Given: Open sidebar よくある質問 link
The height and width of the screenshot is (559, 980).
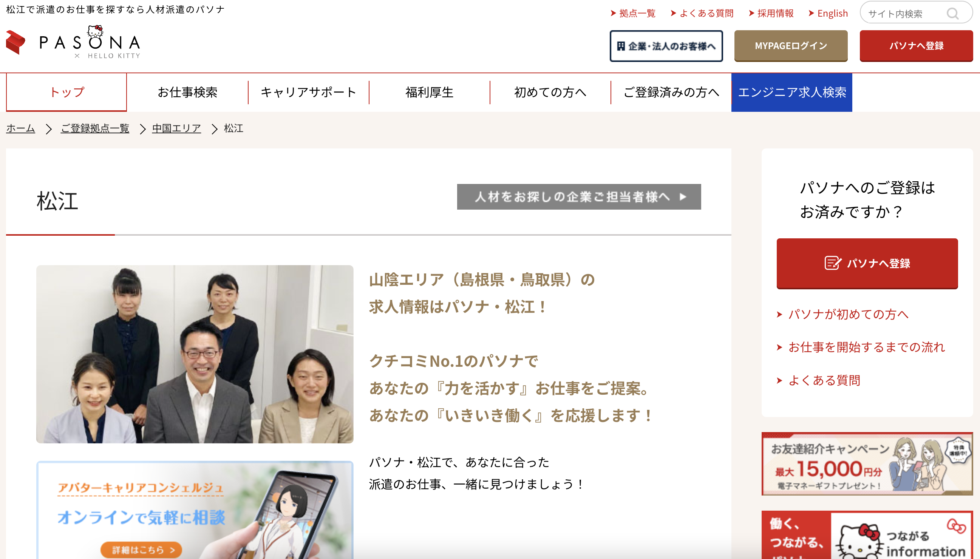Looking at the screenshot, I should (x=824, y=380).
